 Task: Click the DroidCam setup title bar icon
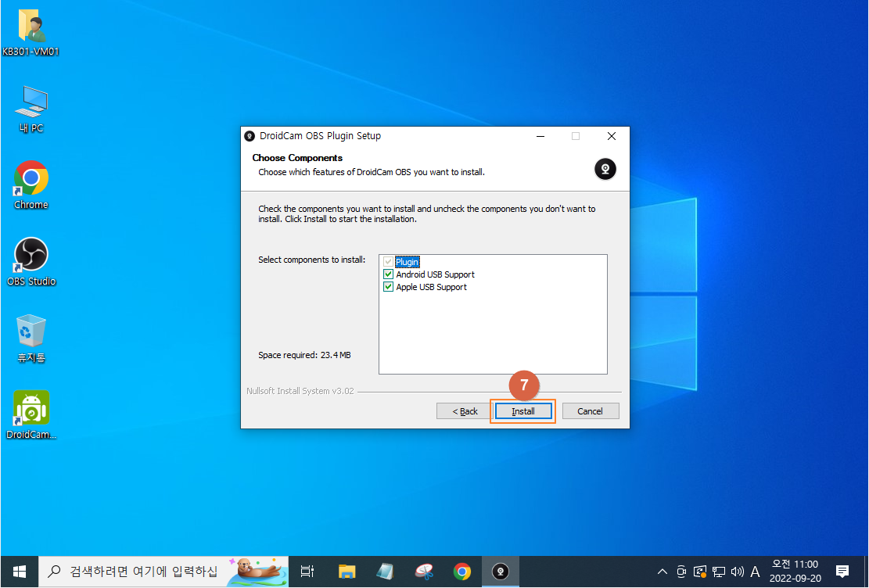click(250, 136)
